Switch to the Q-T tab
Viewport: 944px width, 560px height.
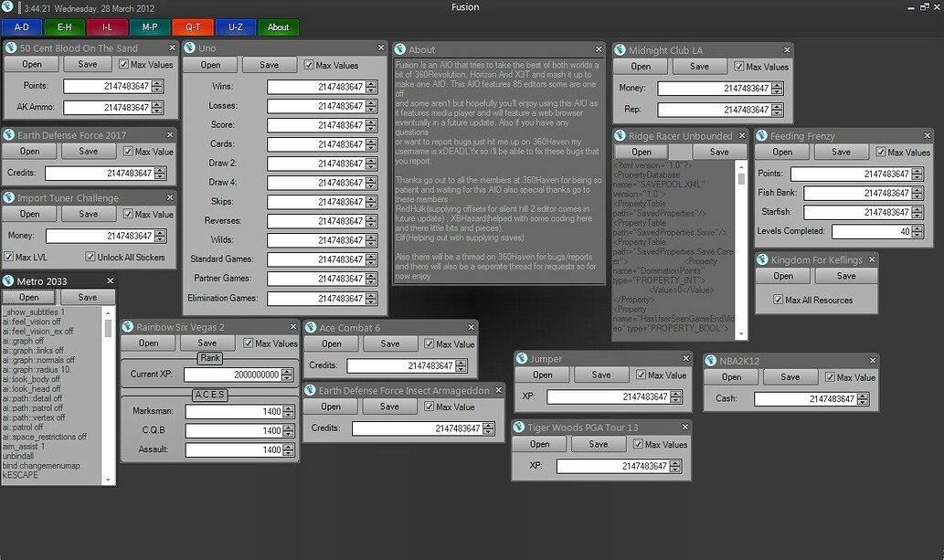(191, 26)
